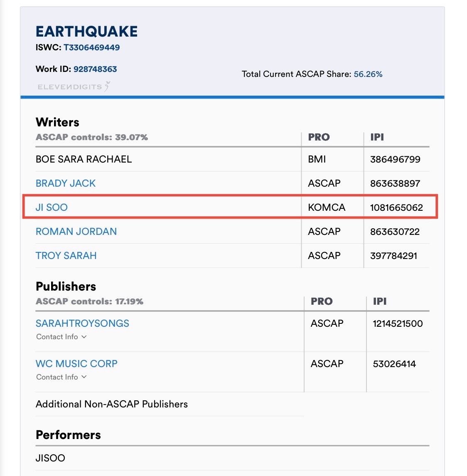Click the ISWC code T3306469449
The width and height of the screenshot is (467, 476).
[92, 47]
